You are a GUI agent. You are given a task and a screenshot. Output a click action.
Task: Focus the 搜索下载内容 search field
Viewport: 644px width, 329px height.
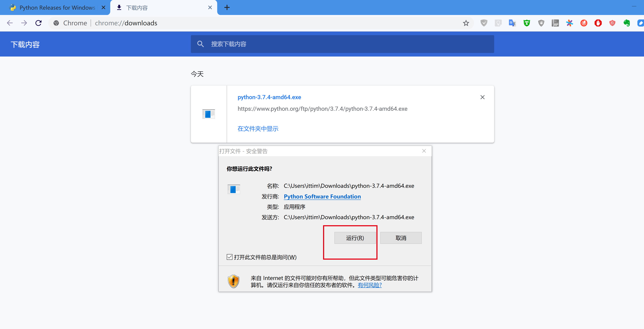tap(342, 44)
